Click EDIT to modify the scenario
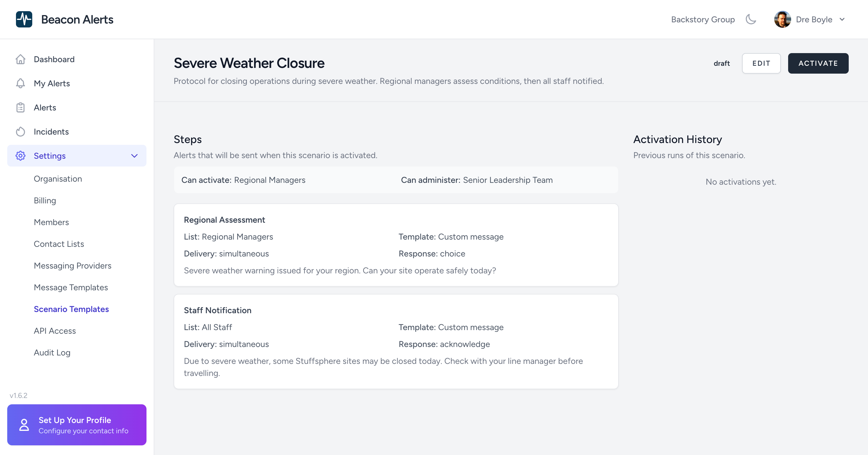Image resolution: width=868 pixels, height=455 pixels. 761,63
